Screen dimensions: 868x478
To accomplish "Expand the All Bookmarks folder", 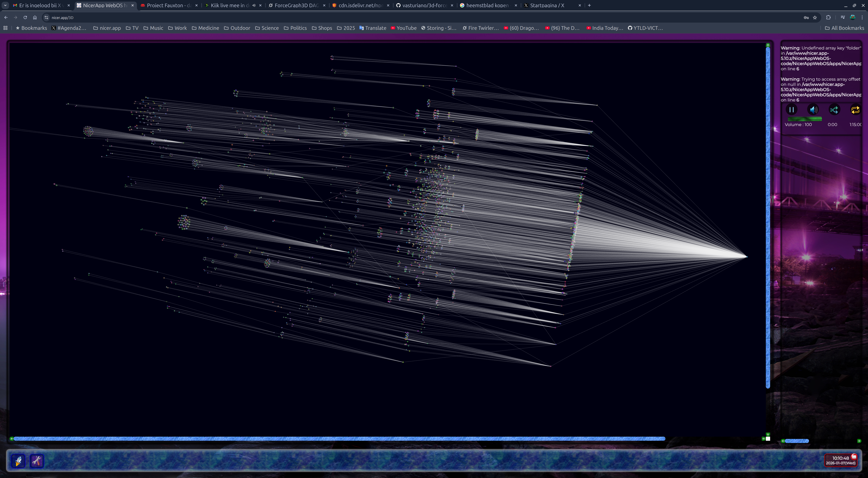I will click(x=844, y=28).
